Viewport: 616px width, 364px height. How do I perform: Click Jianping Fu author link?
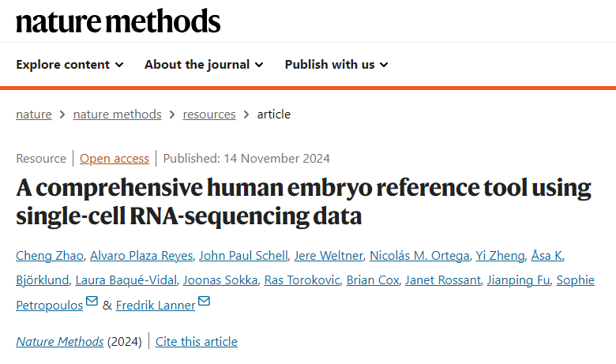point(518,280)
